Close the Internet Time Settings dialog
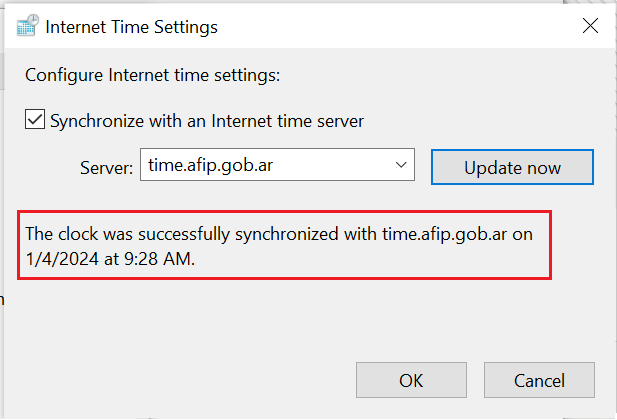The image size is (617, 420). click(590, 26)
